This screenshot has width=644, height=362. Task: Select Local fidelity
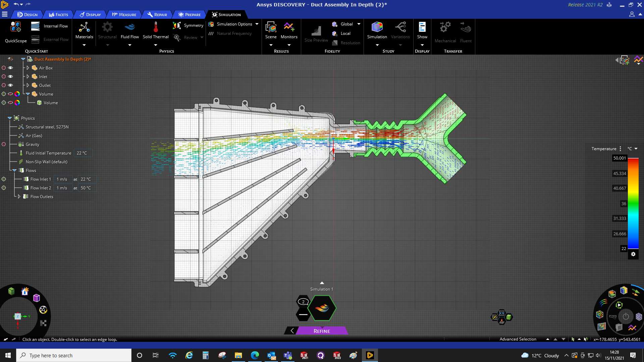(x=341, y=34)
